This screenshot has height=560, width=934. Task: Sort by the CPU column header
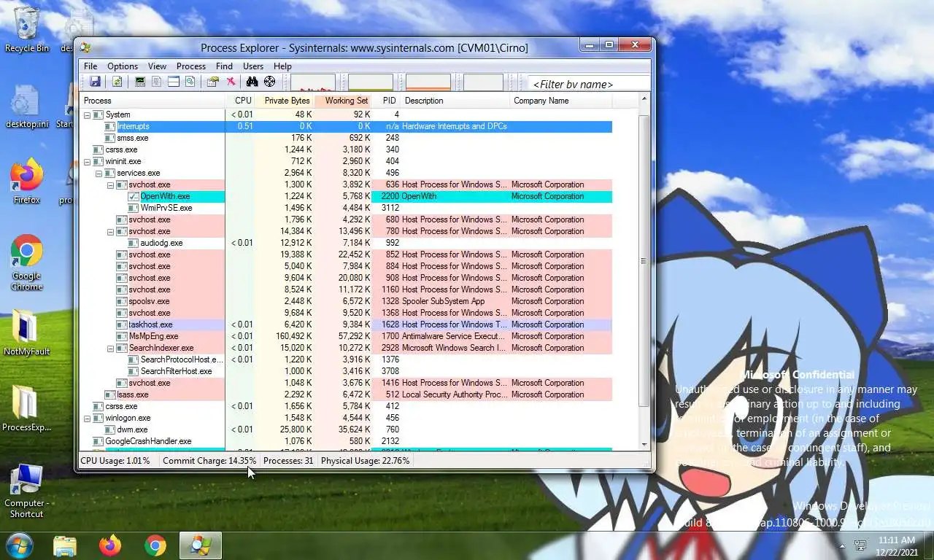[240, 101]
